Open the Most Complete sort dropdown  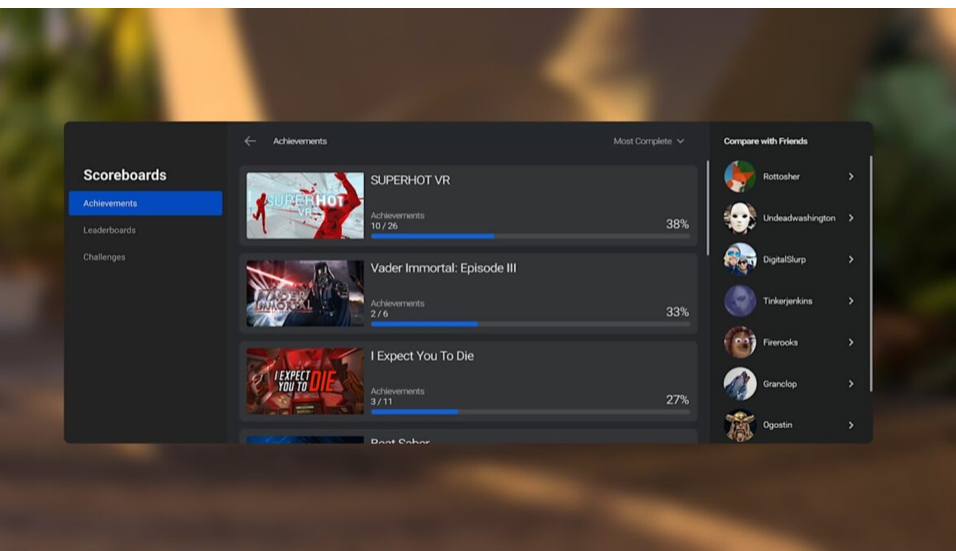pos(648,141)
